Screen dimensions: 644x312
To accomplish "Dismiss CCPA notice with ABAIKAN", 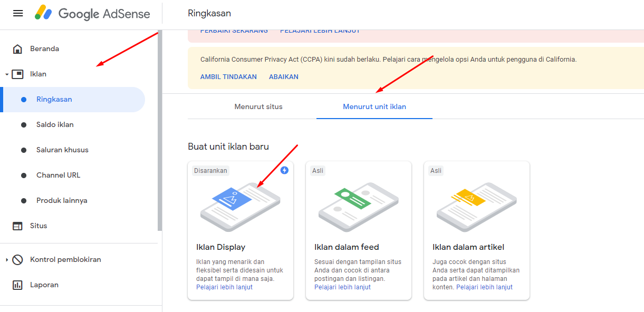I will coord(284,77).
